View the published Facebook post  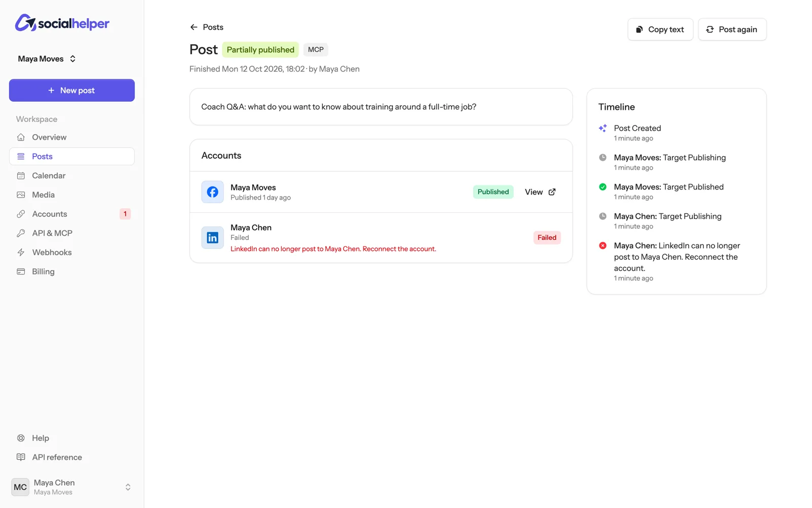(x=540, y=192)
